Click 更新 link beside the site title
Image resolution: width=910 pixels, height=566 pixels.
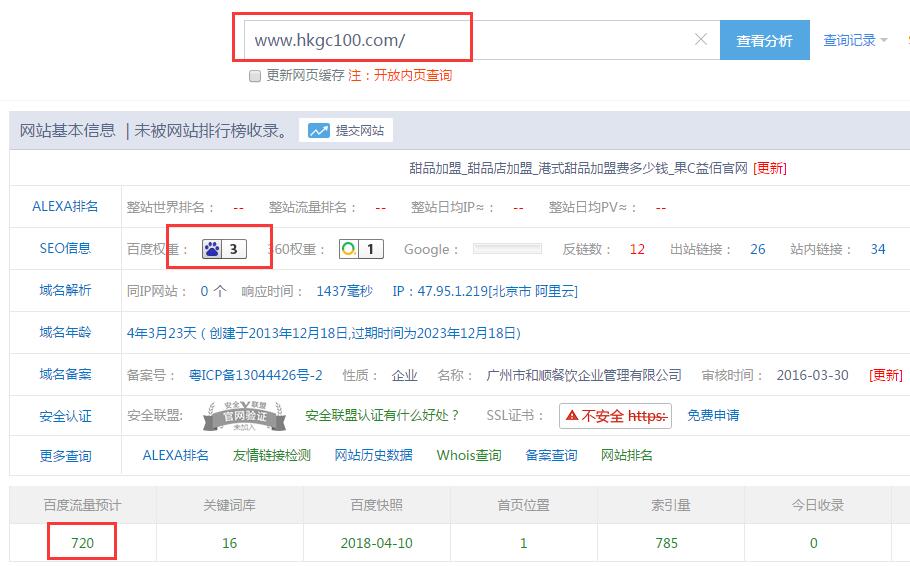(770, 168)
